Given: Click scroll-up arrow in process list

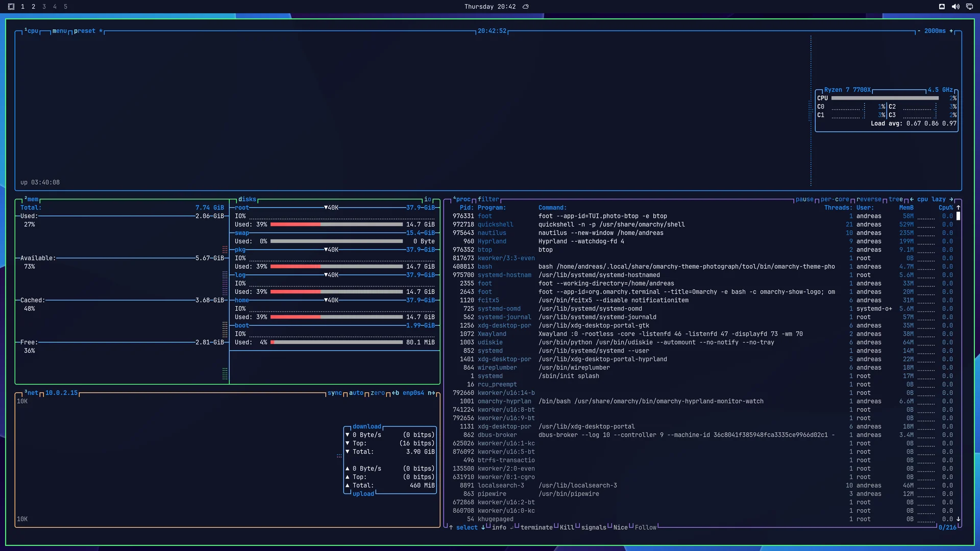Looking at the screenshot, I should click(958, 208).
